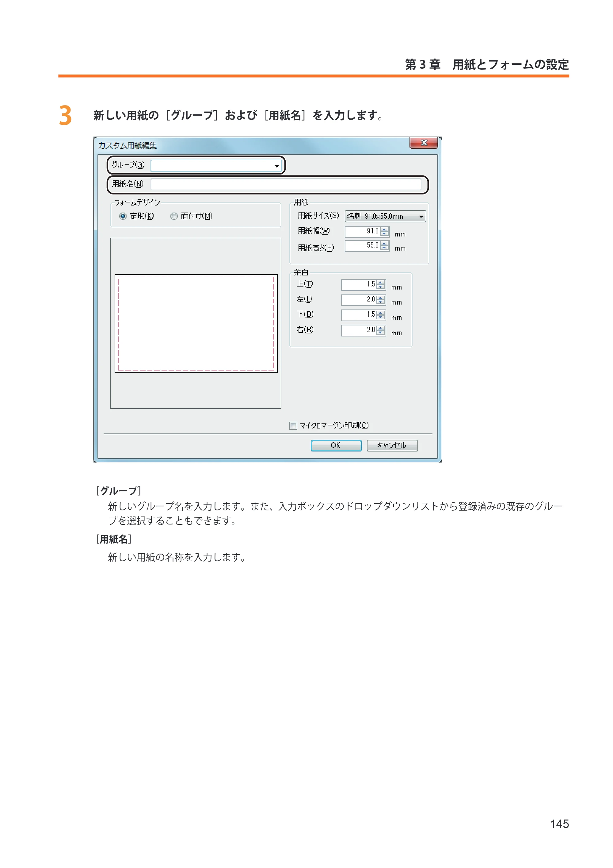Increase 用紙高さ(H) with up arrow
This screenshot has width=613, height=868.
point(384,244)
